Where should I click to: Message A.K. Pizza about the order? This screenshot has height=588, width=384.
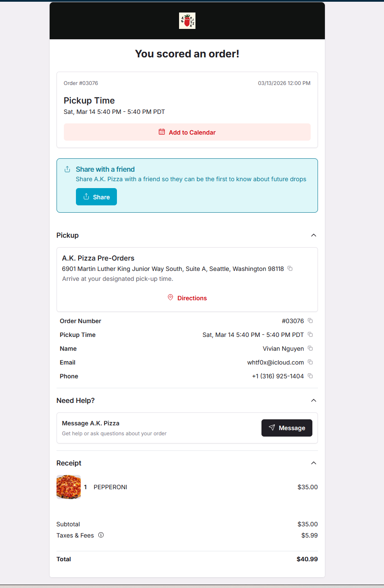pyautogui.click(x=286, y=428)
